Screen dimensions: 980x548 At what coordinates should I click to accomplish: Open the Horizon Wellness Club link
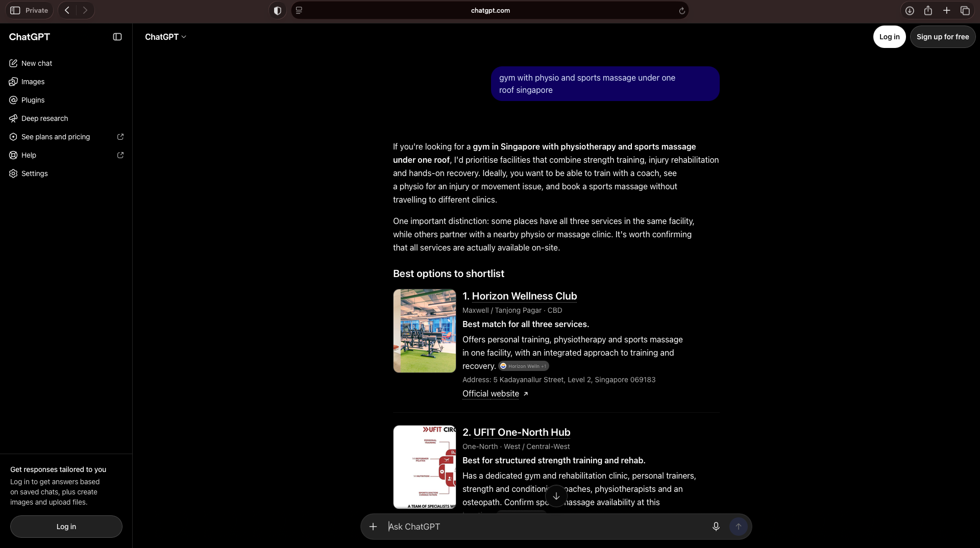[x=524, y=296]
